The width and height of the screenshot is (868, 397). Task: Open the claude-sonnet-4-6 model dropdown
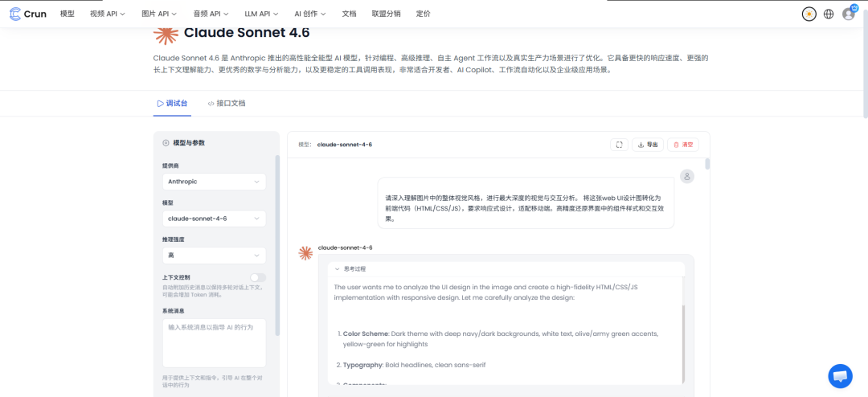[x=214, y=218]
